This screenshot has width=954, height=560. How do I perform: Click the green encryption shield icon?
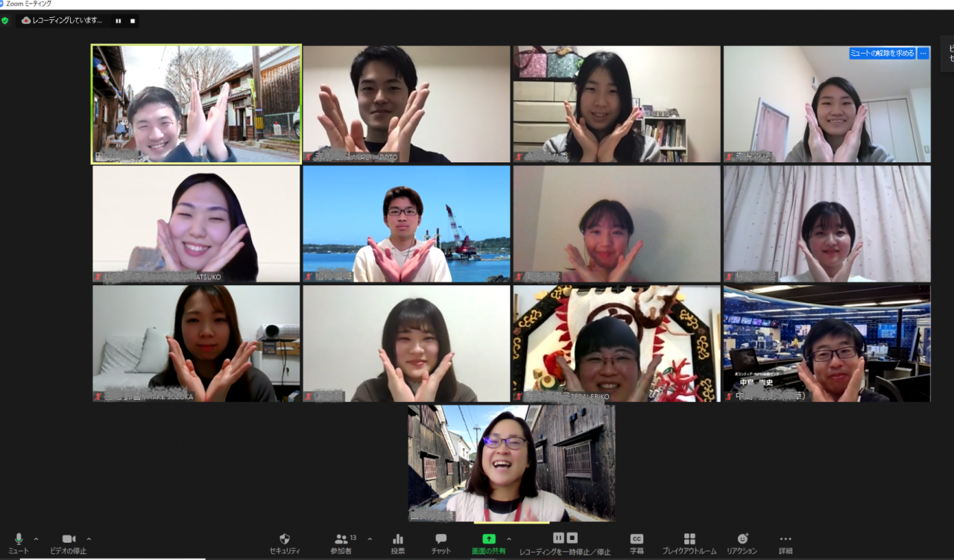click(x=5, y=21)
